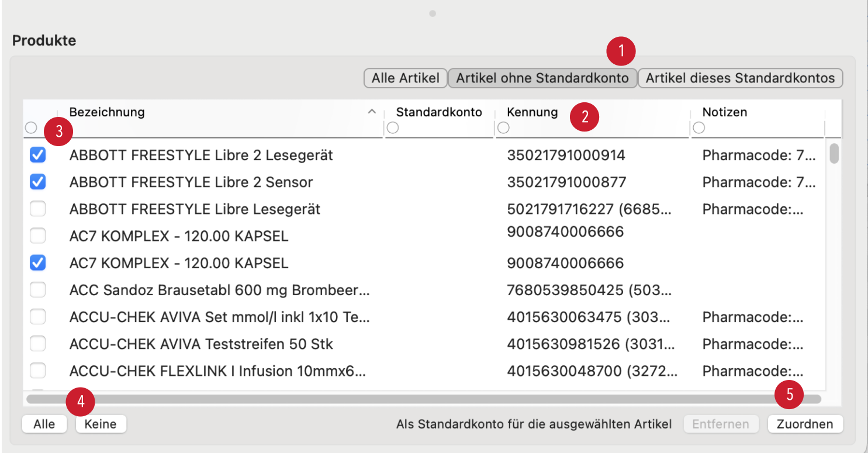868x453 pixels.
Task: Click the Keine button
Action: tap(101, 424)
